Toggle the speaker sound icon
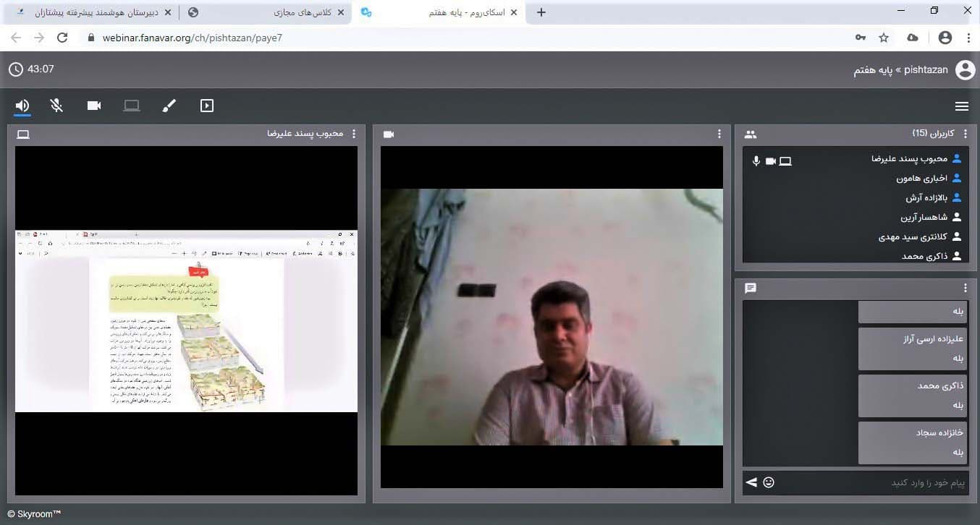The height and width of the screenshot is (525, 980). [x=22, y=106]
